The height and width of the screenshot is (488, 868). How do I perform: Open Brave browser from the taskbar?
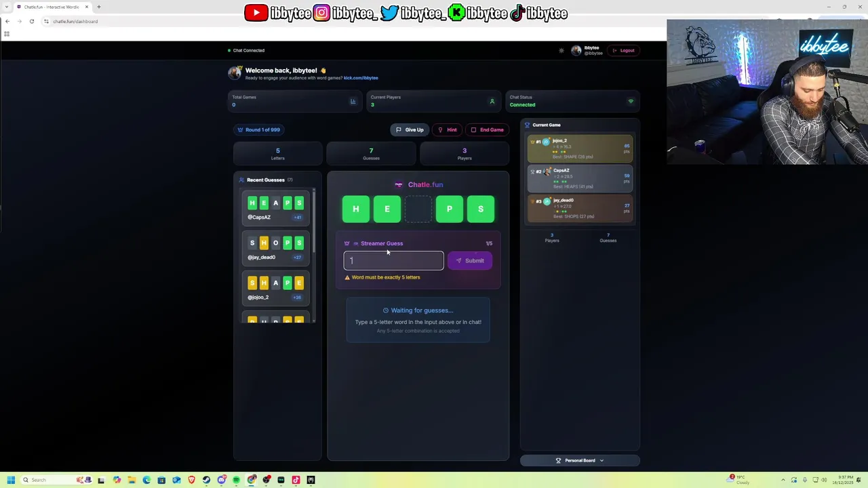coord(191,480)
